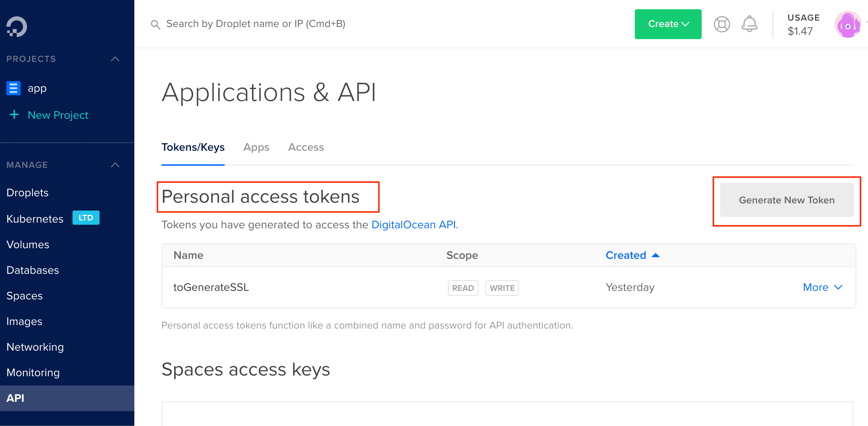This screenshot has height=426, width=868.
Task: Sort by the Created column arrow
Action: 656,255
